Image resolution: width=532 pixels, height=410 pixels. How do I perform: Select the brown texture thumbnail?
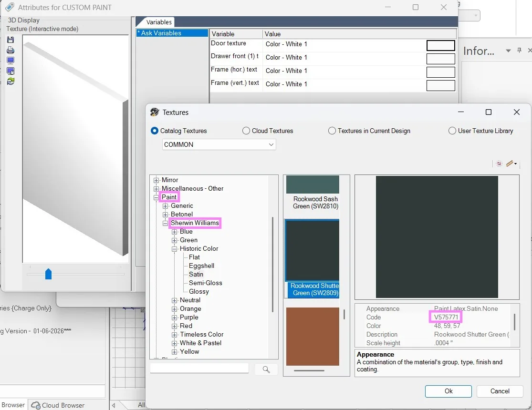[313, 337]
